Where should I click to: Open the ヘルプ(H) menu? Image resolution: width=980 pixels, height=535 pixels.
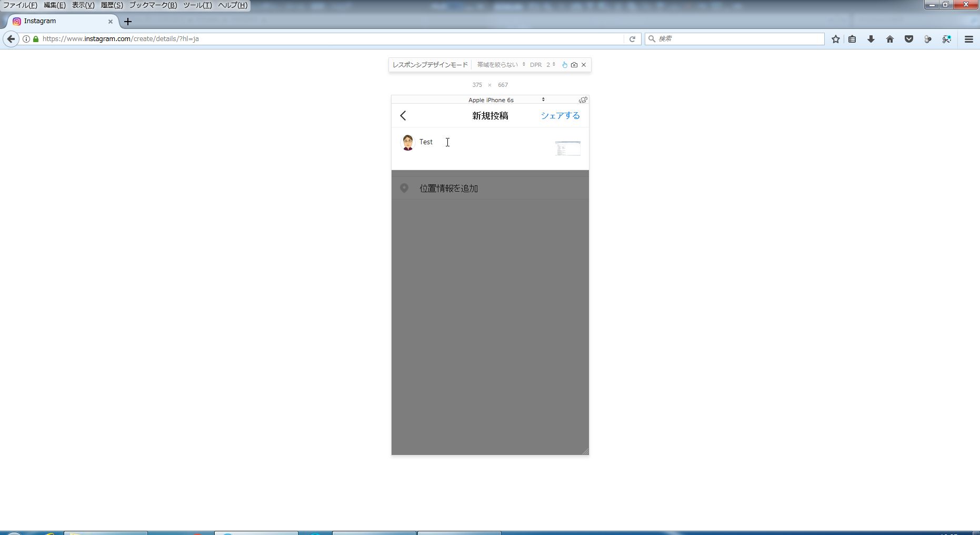tap(233, 5)
